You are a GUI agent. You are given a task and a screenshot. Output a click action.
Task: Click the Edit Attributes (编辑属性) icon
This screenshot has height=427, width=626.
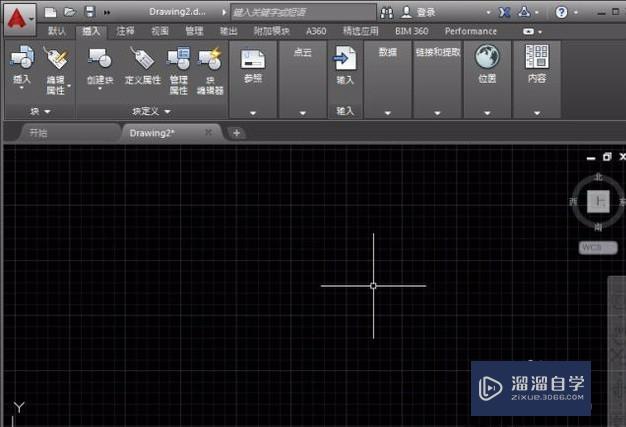click(x=55, y=59)
